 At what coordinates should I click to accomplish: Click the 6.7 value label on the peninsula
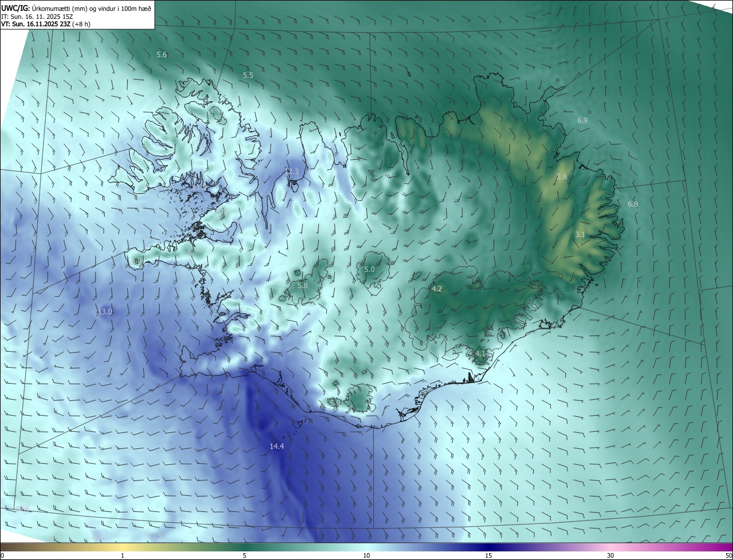pos(194,251)
